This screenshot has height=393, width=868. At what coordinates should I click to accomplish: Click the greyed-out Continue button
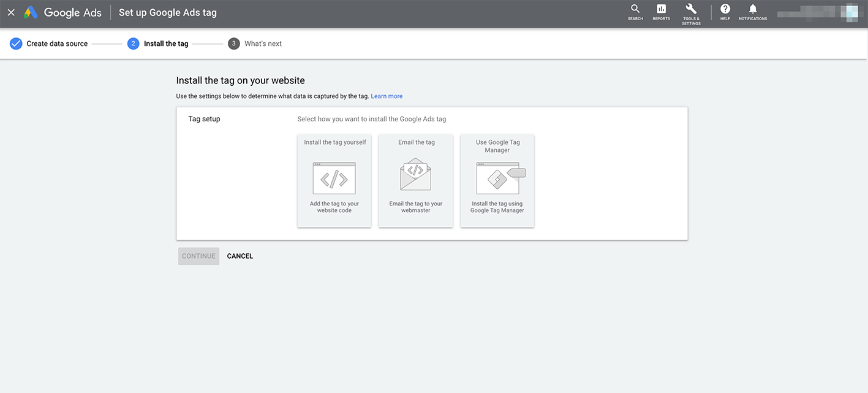(x=198, y=256)
